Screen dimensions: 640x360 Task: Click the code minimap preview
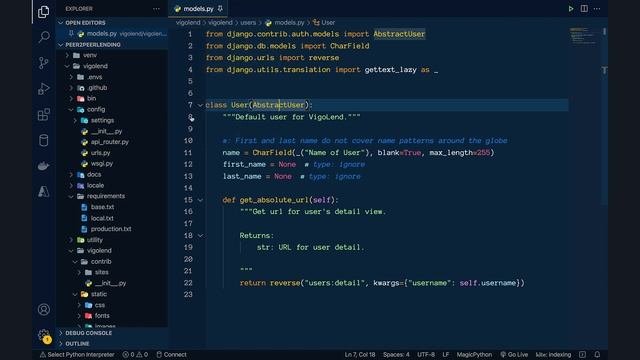click(x=584, y=36)
